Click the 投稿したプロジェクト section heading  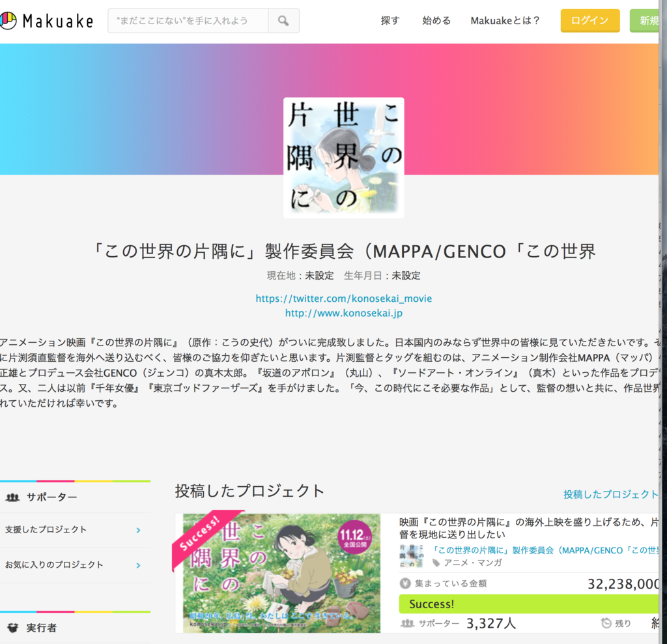point(249,491)
